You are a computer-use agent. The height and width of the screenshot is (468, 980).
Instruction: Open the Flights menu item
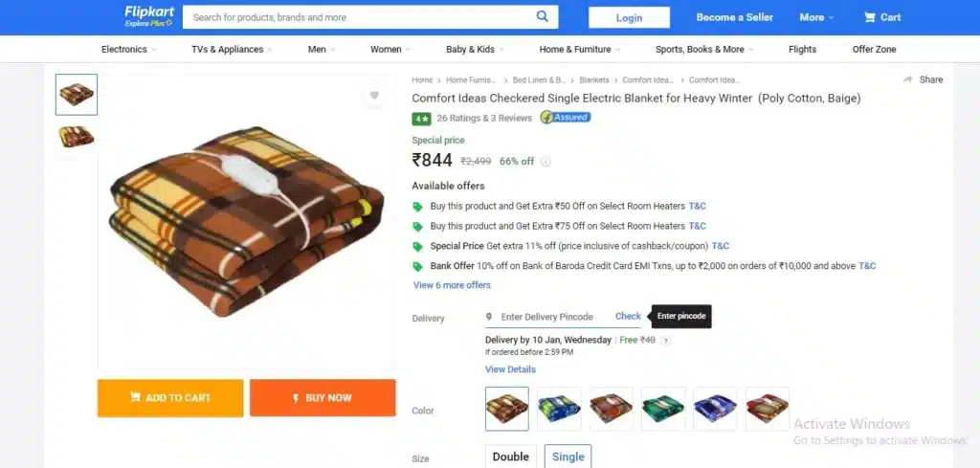click(x=802, y=50)
